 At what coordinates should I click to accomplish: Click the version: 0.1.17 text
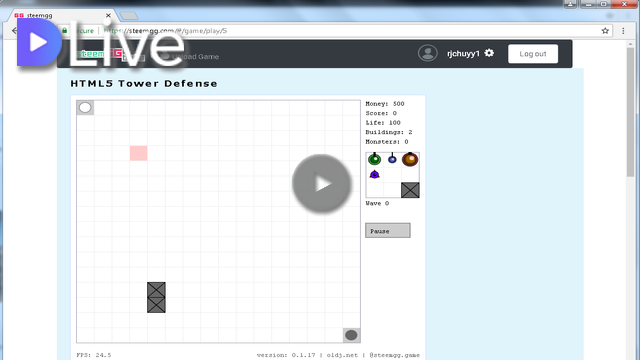[x=286, y=355]
